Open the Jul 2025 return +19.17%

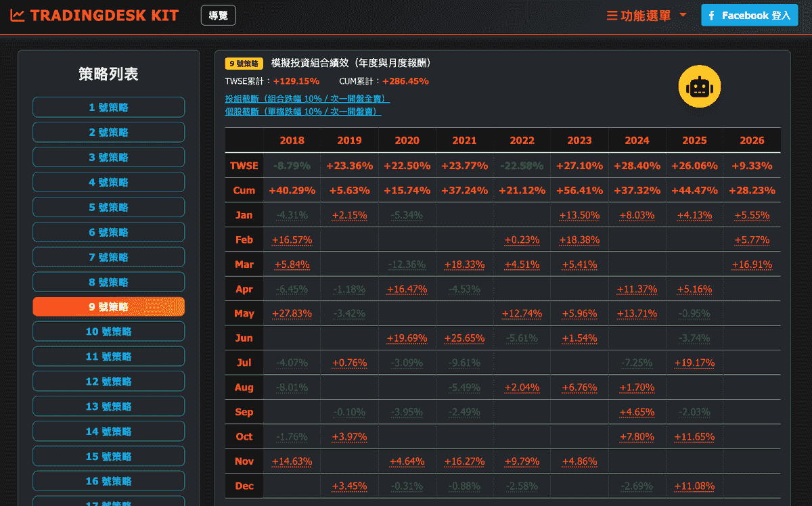[694, 363]
